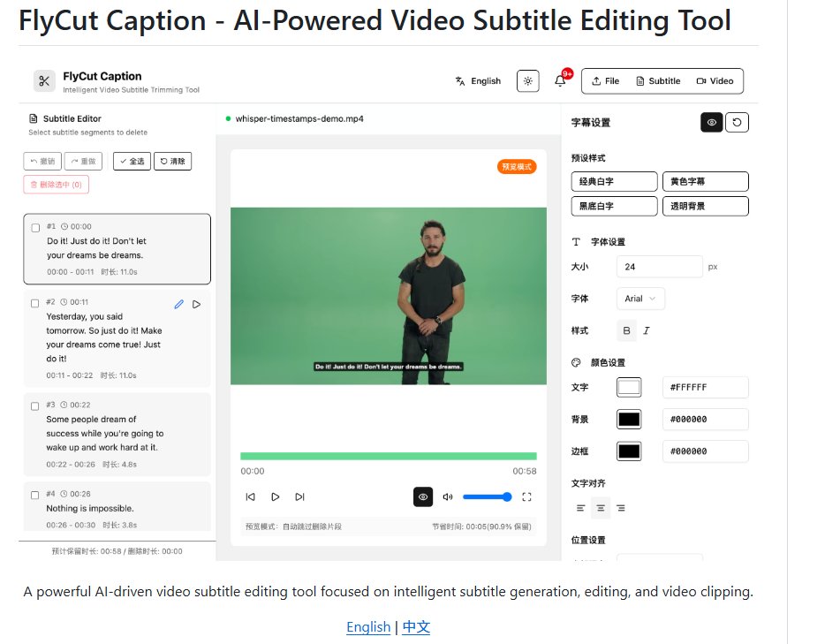Open the notifications bell

point(560,81)
